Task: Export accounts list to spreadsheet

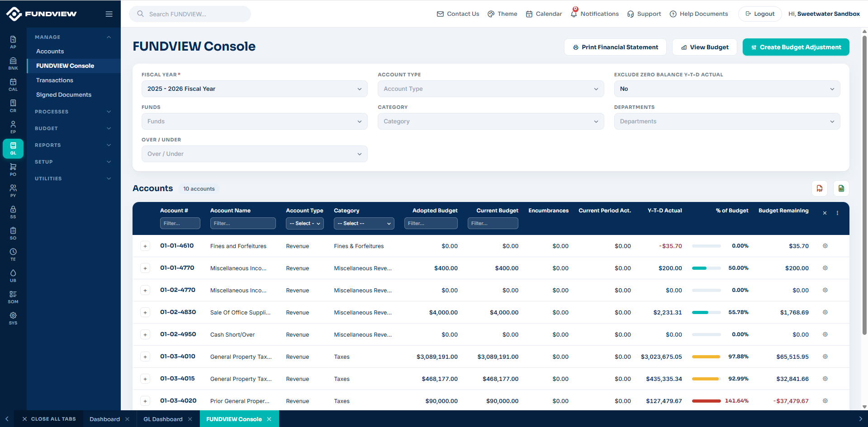Action: (x=841, y=188)
